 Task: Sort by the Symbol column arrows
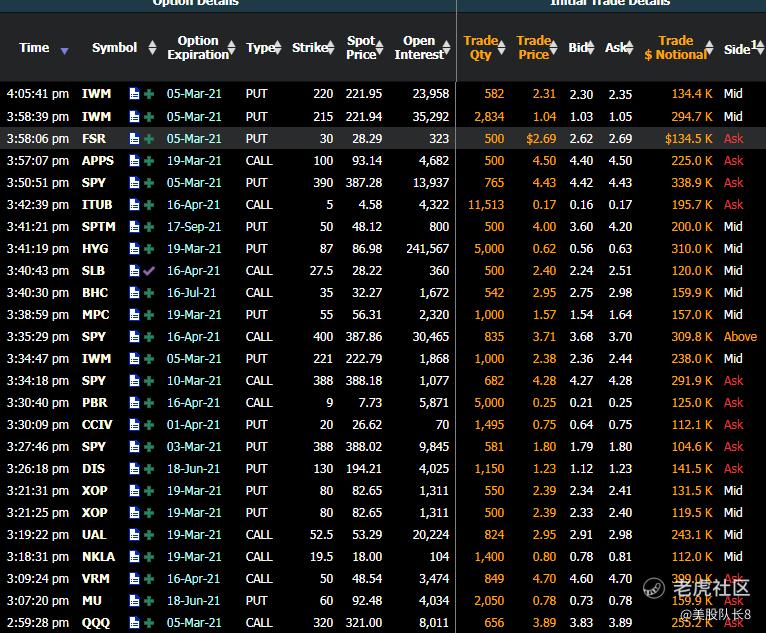152,48
